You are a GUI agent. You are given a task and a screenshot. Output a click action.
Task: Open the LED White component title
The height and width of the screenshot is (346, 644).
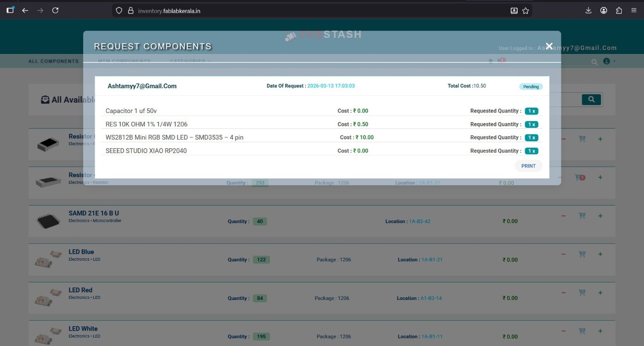pos(83,329)
